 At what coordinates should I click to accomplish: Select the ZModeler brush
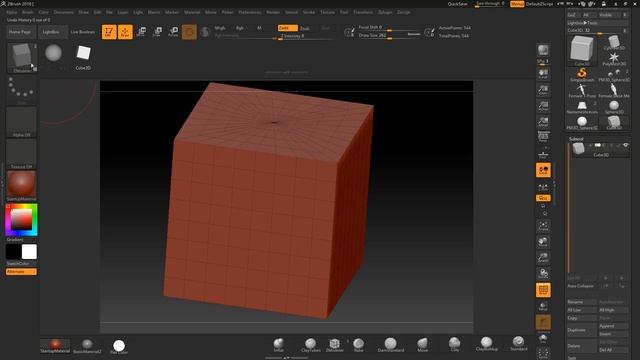(x=334, y=345)
